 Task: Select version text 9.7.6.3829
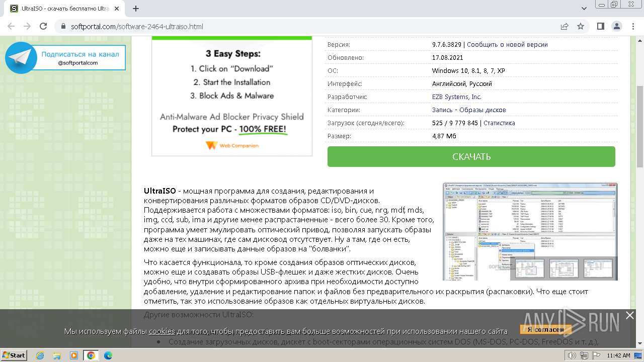(446, 44)
